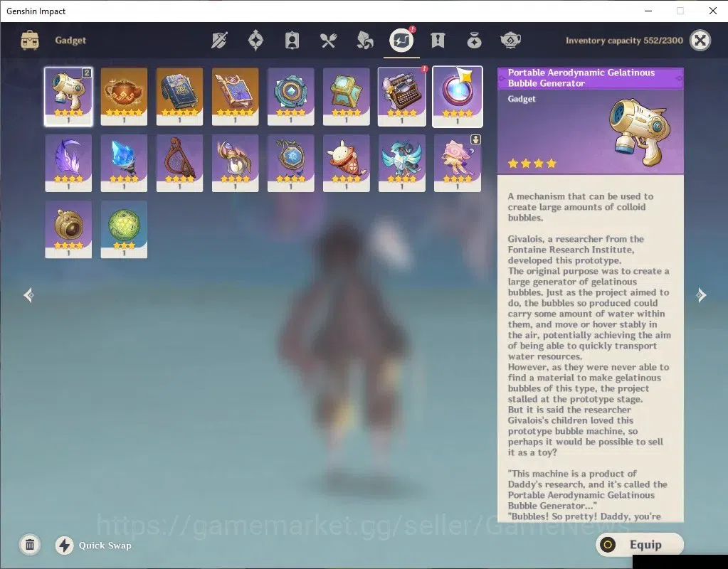Select the open spellbook five-star gadget
The image size is (728, 569).
tap(235, 97)
